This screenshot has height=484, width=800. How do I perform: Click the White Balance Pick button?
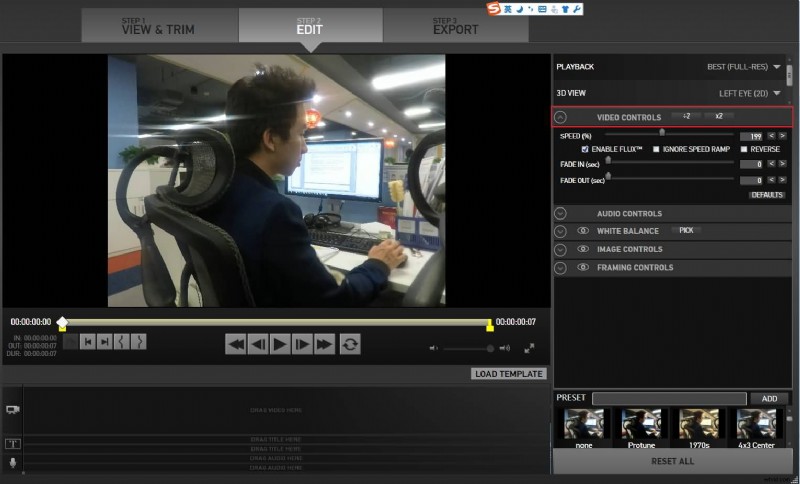point(686,231)
